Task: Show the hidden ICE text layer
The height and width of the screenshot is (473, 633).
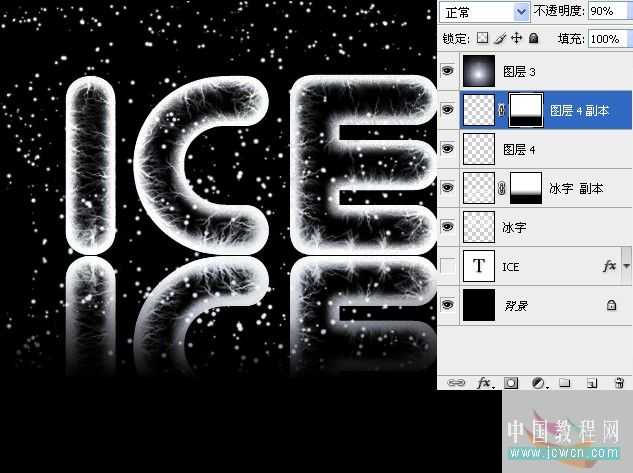Action: (x=447, y=266)
